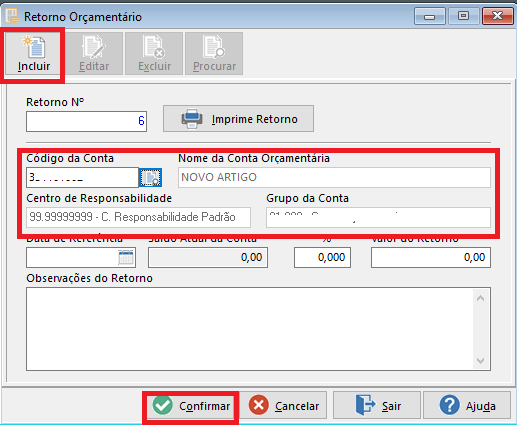Click the Saldo Atual da Conta field
This screenshot has width=517, height=425.
(208, 257)
